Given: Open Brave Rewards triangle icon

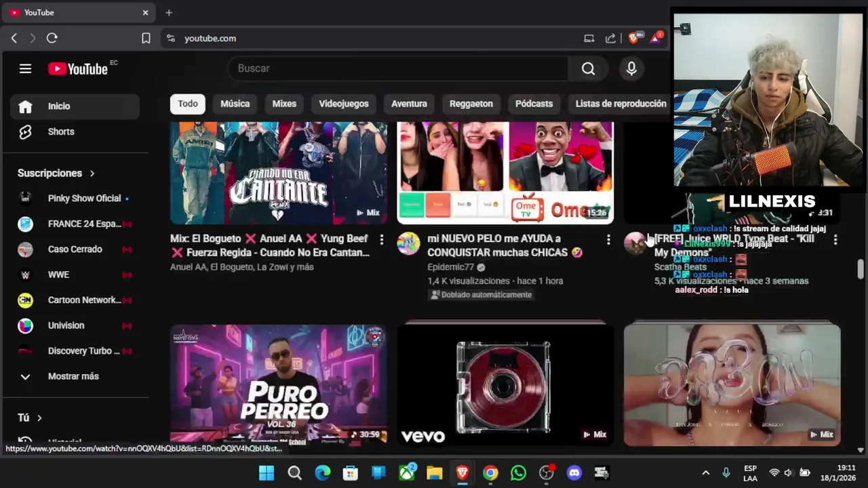Looking at the screenshot, I should pos(656,38).
